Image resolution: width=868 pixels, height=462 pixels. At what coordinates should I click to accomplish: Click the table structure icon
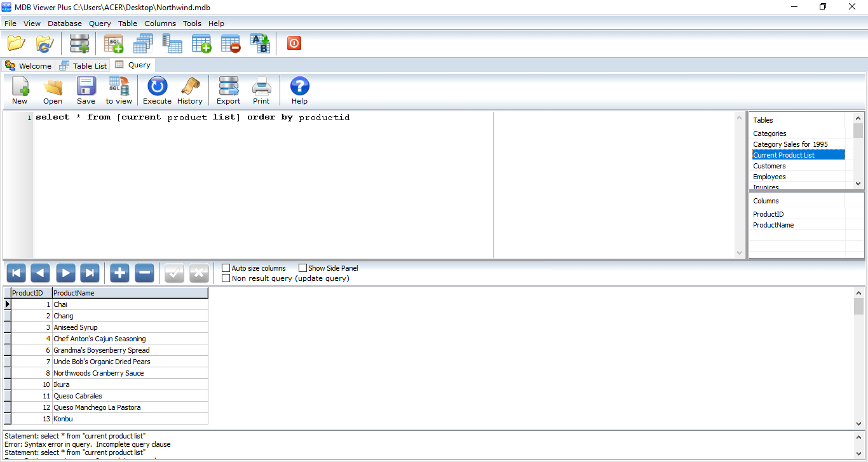coord(172,43)
